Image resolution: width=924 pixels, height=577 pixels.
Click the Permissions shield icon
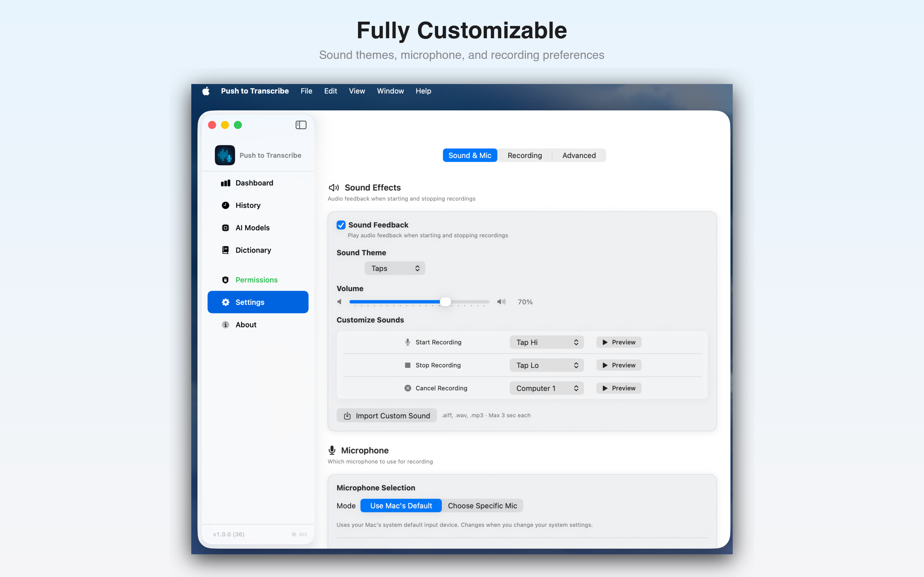tap(225, 280)
